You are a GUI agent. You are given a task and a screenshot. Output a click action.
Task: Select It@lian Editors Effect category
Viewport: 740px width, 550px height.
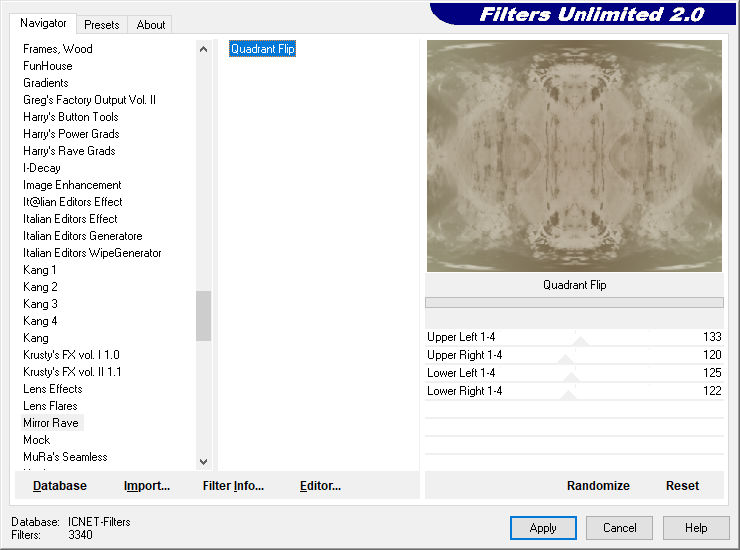click(x=73, y=202)
